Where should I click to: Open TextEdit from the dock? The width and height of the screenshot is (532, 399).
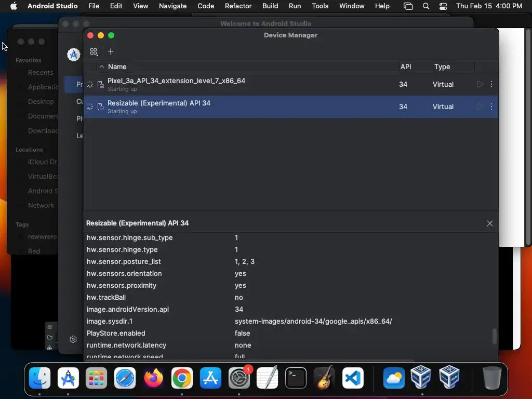coord(268,378)
